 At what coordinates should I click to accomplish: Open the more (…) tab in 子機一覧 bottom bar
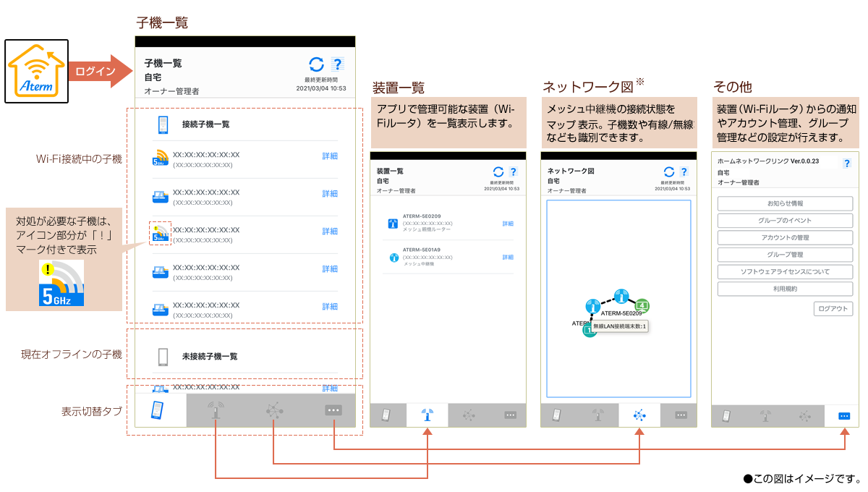(333, 410)
